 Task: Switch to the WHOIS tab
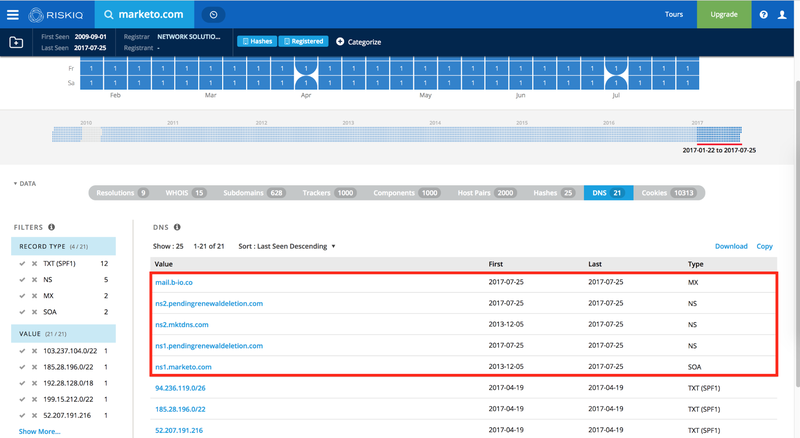[185, 193]
